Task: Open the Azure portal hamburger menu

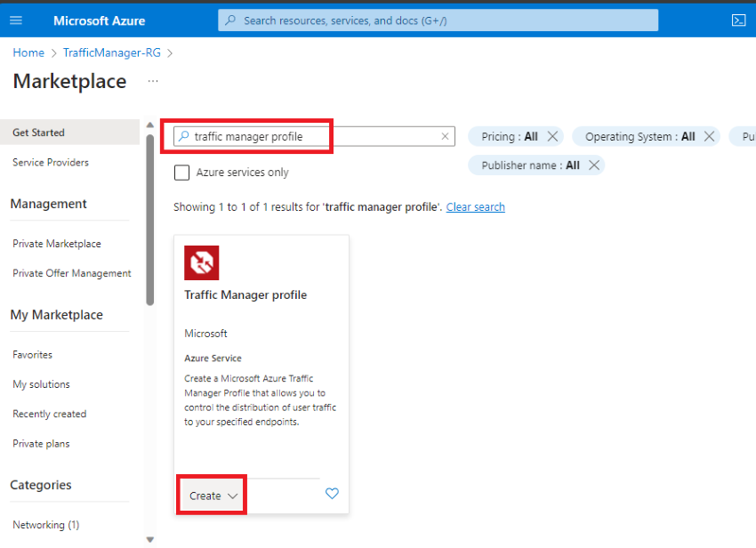Action: (x=16, y=20)
